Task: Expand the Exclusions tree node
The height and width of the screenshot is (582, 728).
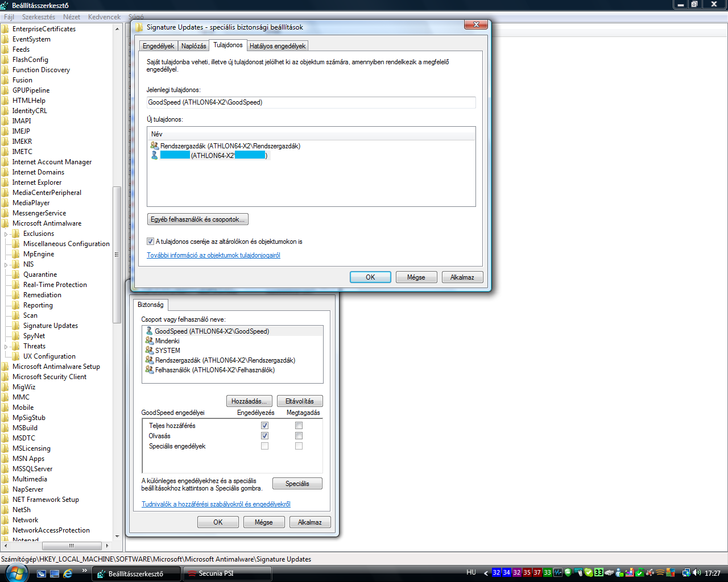Action: (x=6, y=234)
